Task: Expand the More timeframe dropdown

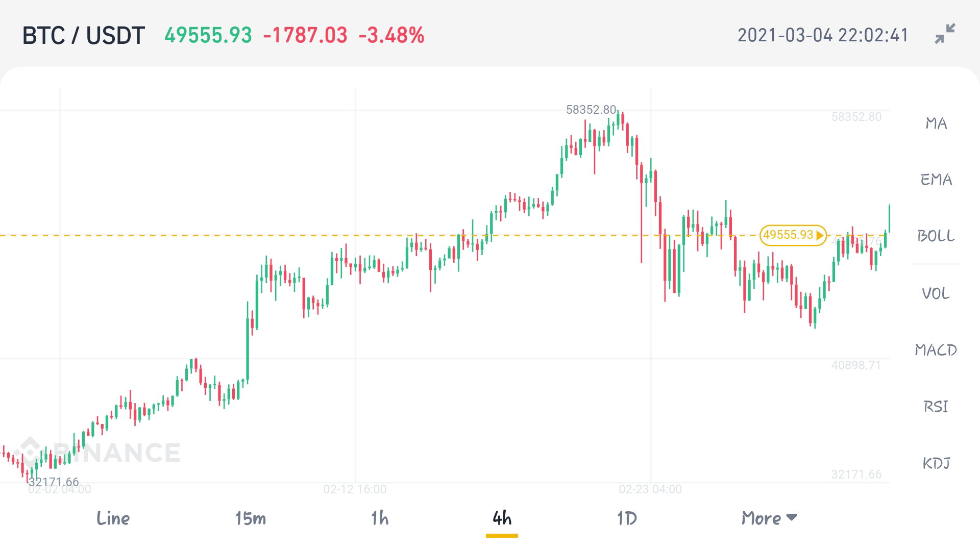Action: click(769, 518)
